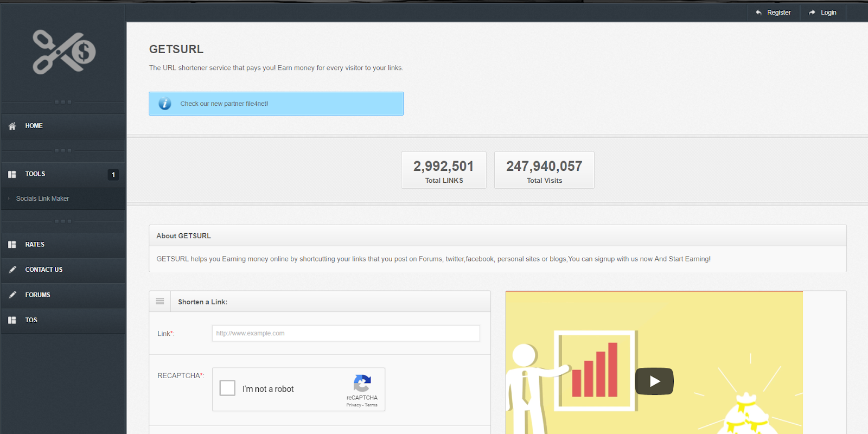Click the reCAPTCHA logo
The image size is (868, 434).
coord(362,383)
